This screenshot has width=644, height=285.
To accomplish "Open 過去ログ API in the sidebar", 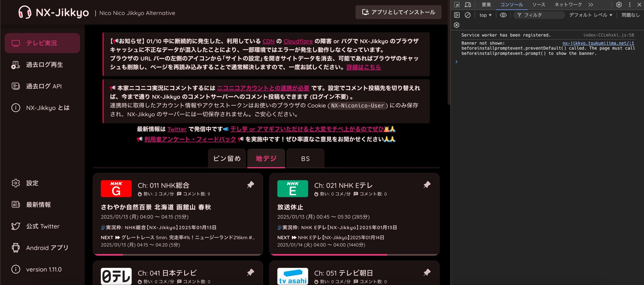I will coord(42,86).
